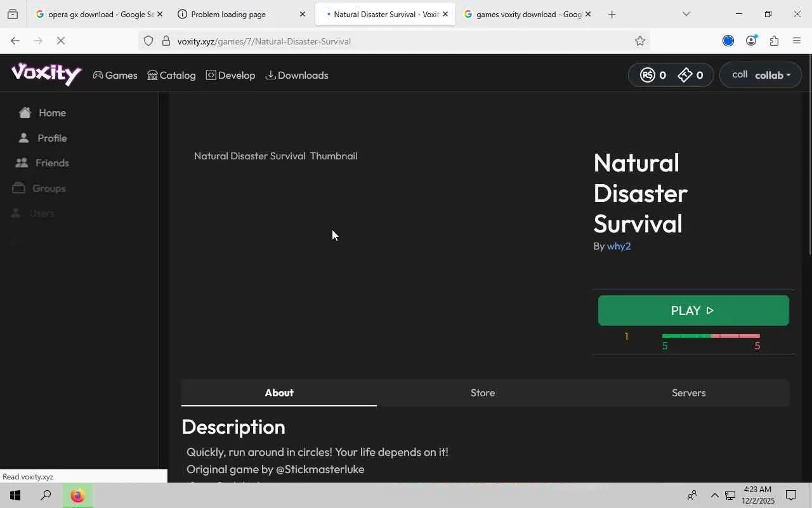The width and height of the screenshot is (812, 508).
Task: Stop loading the current page
Action: pos(61,41)
